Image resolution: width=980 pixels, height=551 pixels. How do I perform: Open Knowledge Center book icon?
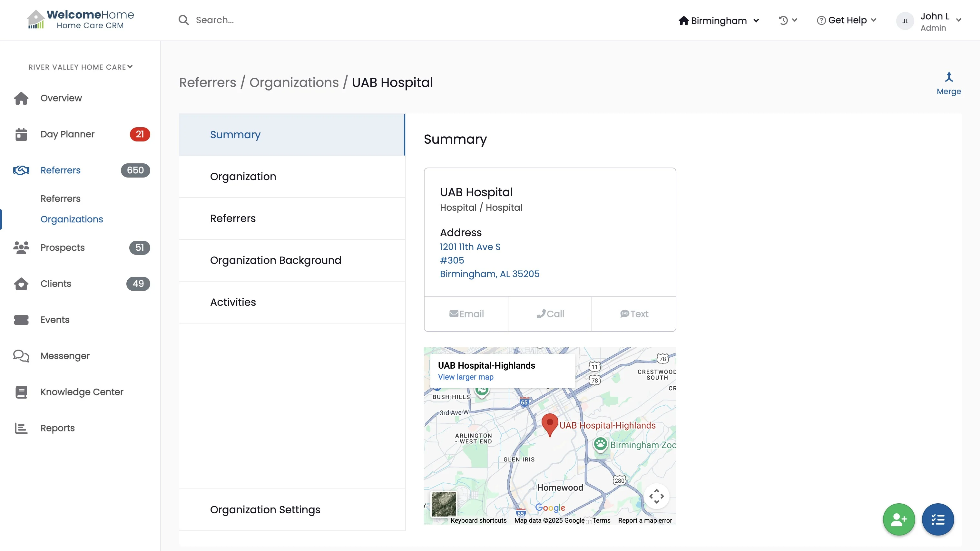point(21,392)
